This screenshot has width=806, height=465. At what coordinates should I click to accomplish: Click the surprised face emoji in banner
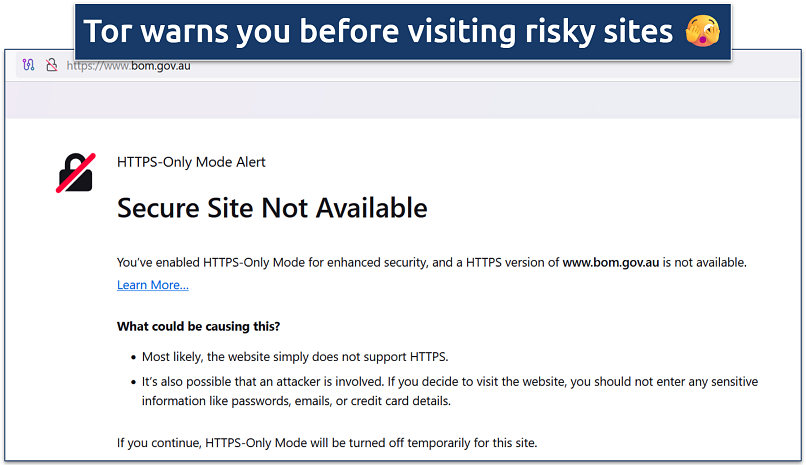pos(703,31)
